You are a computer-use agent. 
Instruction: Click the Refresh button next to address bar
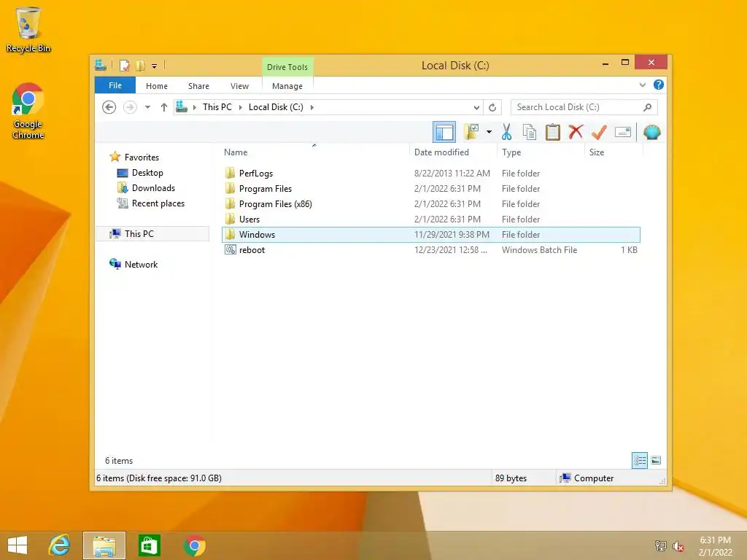coord(492,108)
